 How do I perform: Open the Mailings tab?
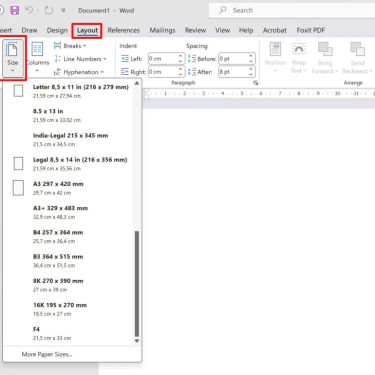162,30
